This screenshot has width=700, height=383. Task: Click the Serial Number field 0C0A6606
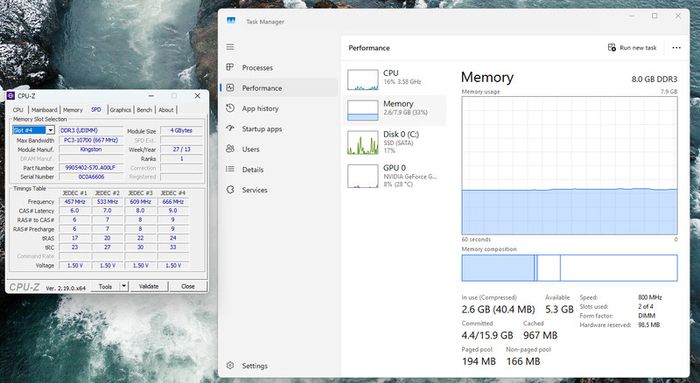[91, 177]
